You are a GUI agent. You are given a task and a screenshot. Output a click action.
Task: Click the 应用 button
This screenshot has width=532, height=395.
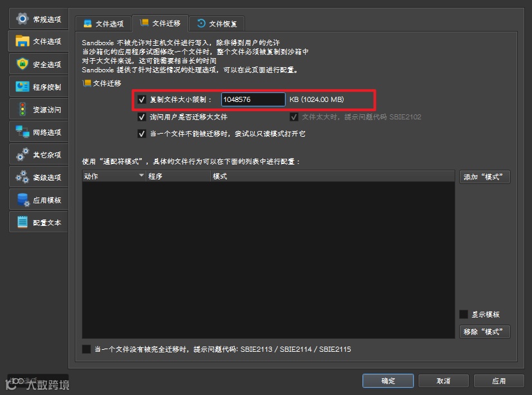point(498,381)
